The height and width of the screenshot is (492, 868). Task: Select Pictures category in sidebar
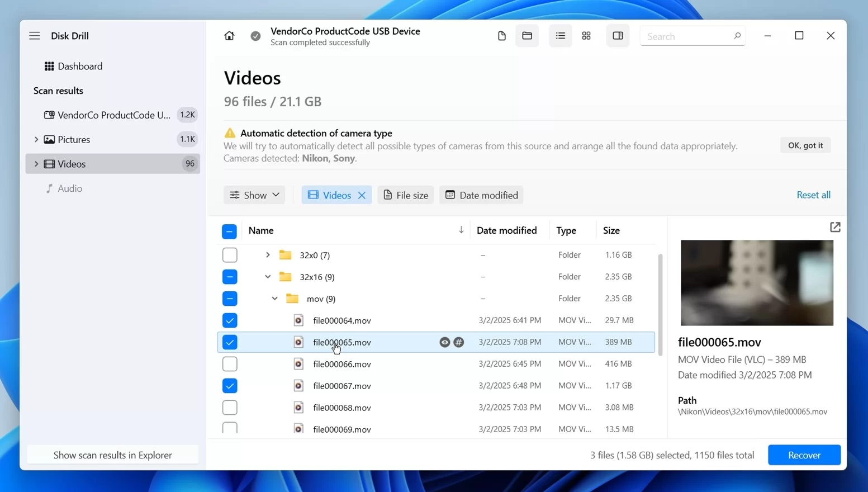click(113, 139)
